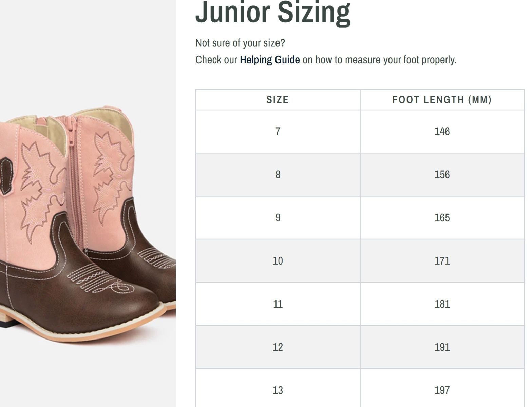Select the 181 foot length cell
Screen dimensions: 532x407
pos(442,304)
